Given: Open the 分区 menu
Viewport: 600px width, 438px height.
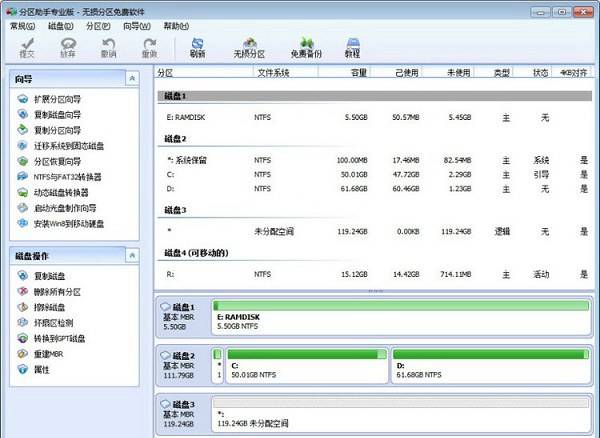Looking at the screenshot, I should click(x=98, y=26).
